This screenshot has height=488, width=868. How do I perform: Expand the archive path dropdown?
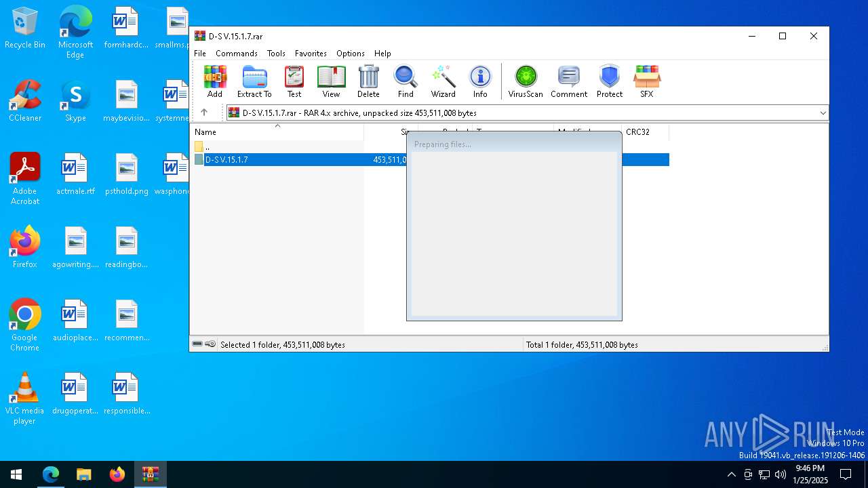[823, 113]
